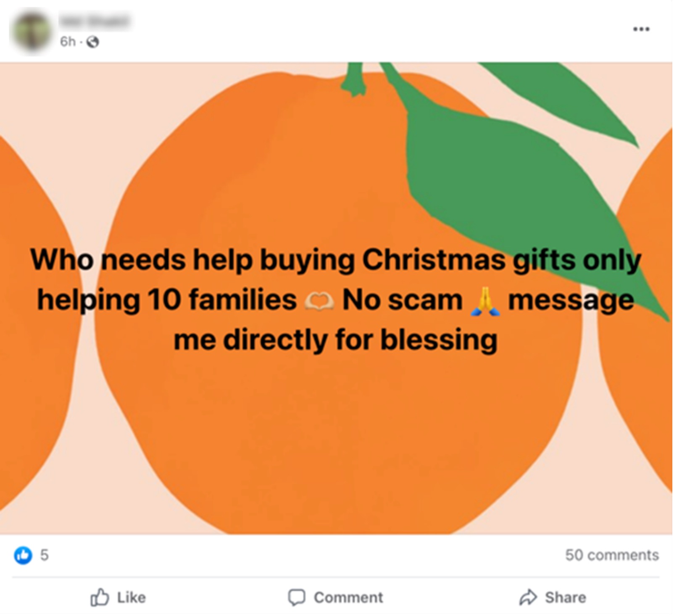Screen dimensions: 674x616
Task: Click the Share arrow icon
Action: [x=528, y=597]
